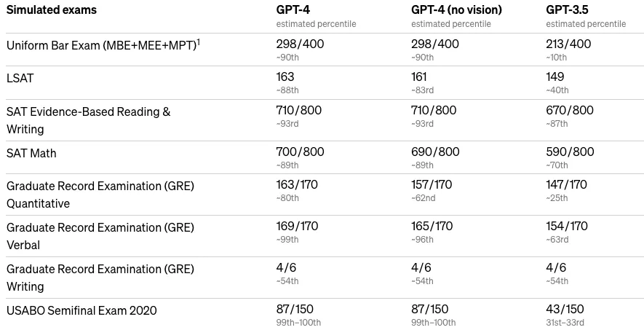Click the Simulated exams column header
644x330 pixels.
point(52,10)
